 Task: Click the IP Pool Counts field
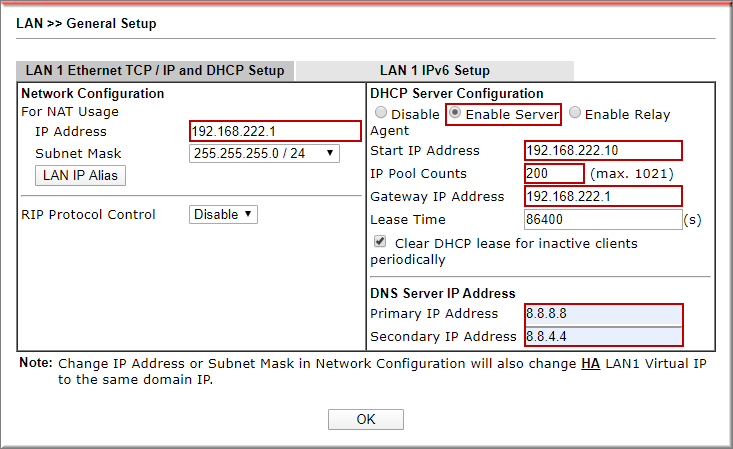(554, 174)
